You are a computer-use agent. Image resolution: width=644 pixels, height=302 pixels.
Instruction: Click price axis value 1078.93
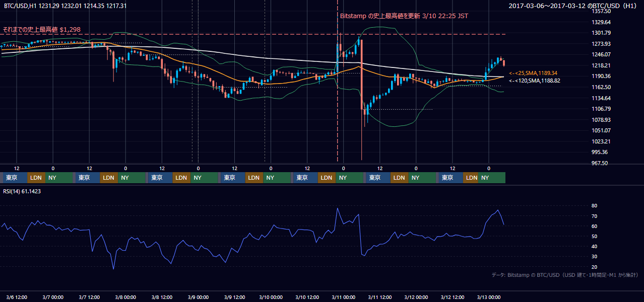coord(600,120)
